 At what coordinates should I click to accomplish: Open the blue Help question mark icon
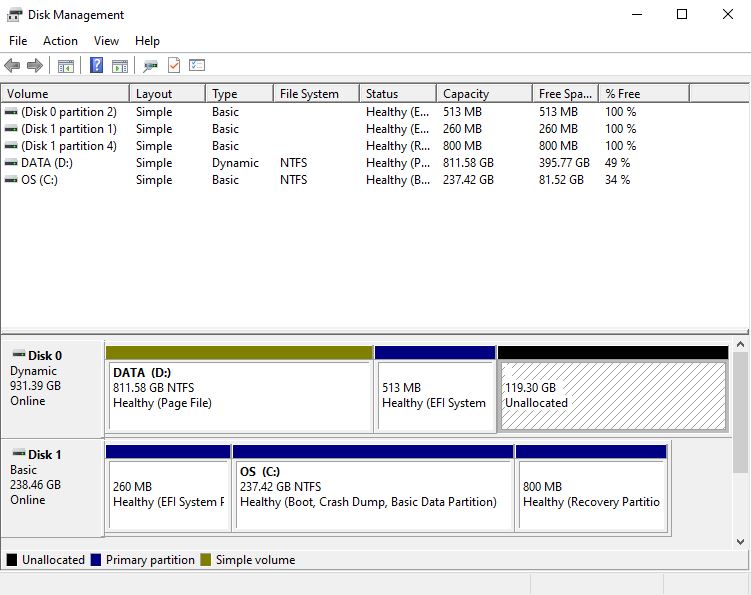tap(96, 65)
